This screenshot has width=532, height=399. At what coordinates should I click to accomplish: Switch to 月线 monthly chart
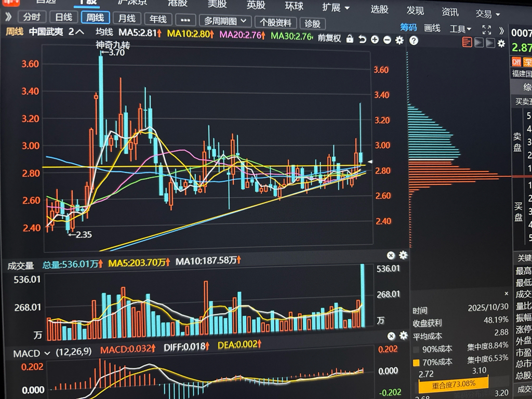[127, 18]
